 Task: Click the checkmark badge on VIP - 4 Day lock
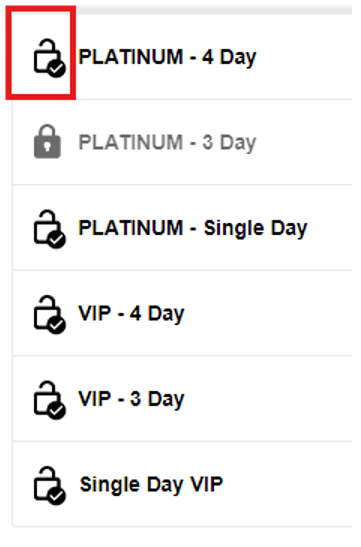(x=57, y=325)
